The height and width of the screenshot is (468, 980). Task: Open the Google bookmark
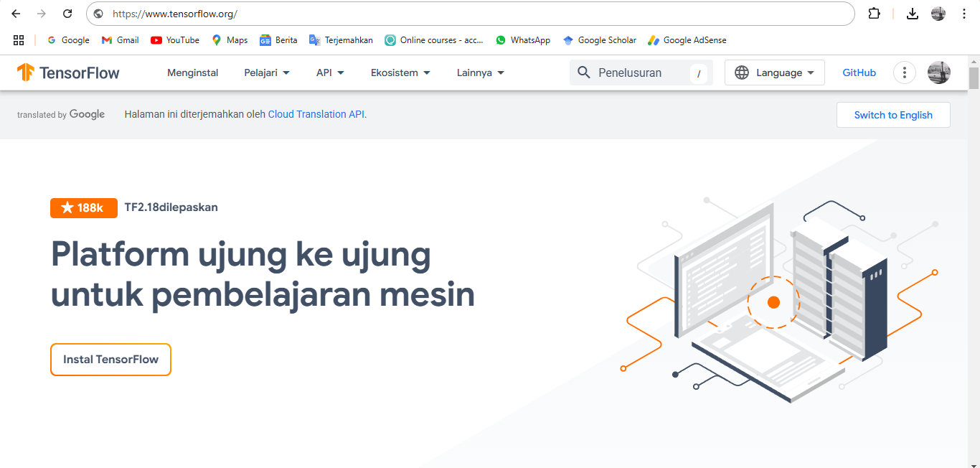[68, 40]
